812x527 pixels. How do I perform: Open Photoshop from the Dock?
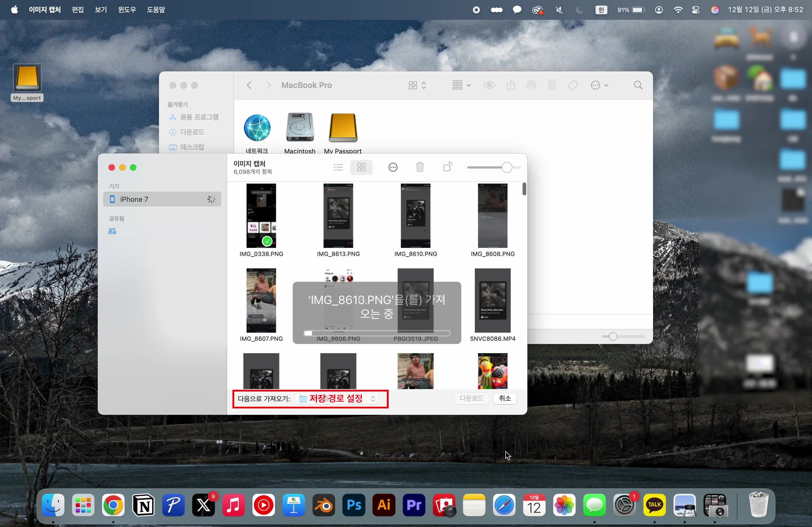point(354,505)
